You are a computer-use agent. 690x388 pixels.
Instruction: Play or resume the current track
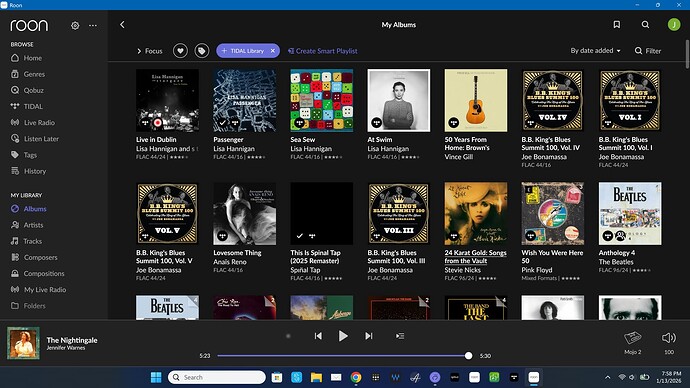pyautogui.click(x=343, y=336)
